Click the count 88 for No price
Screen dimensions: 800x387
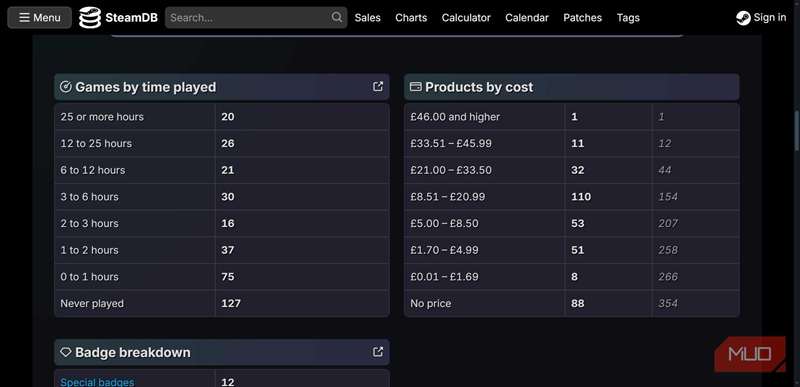pos(578,303)
